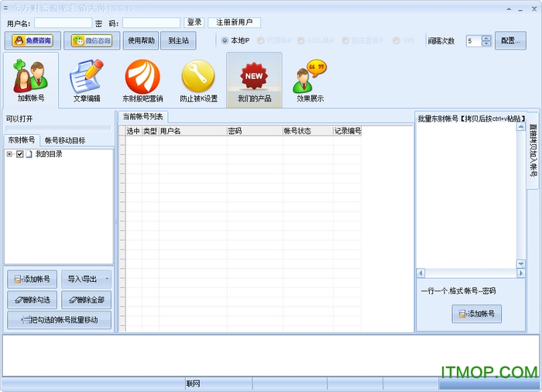Toggle the 我的目录 checkbox
The height and width of the screenshot is (392, 542).
19,154
